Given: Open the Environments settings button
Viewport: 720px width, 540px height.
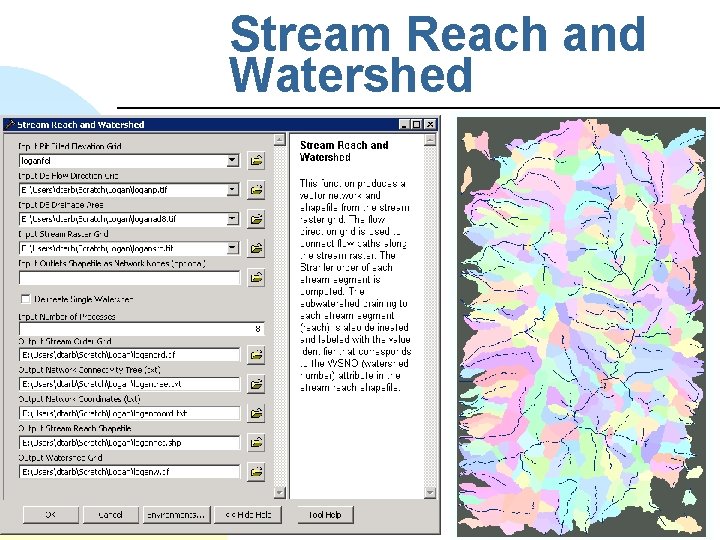Looking at the screenshot, I should pos(176,515).
